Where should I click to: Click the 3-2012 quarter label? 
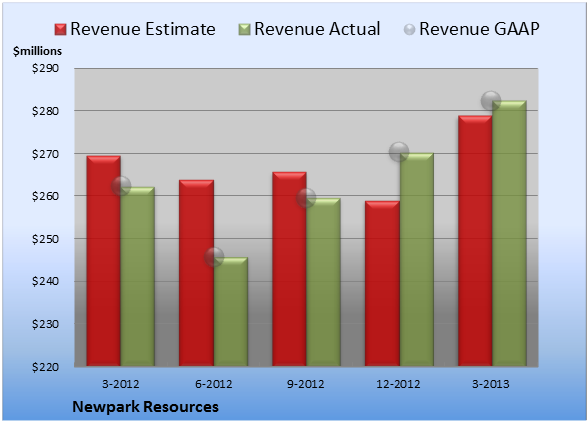coord(120,384)
